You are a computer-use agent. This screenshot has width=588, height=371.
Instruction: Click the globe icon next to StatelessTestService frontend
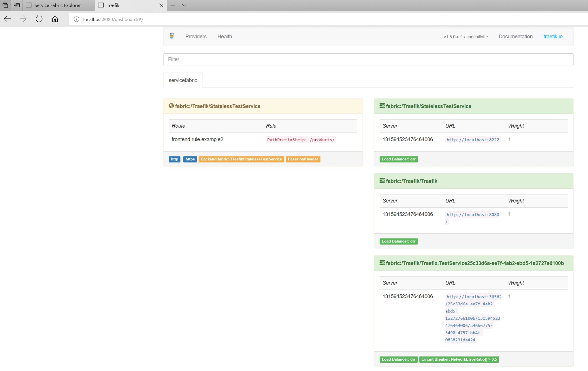(x=171, y=106)
